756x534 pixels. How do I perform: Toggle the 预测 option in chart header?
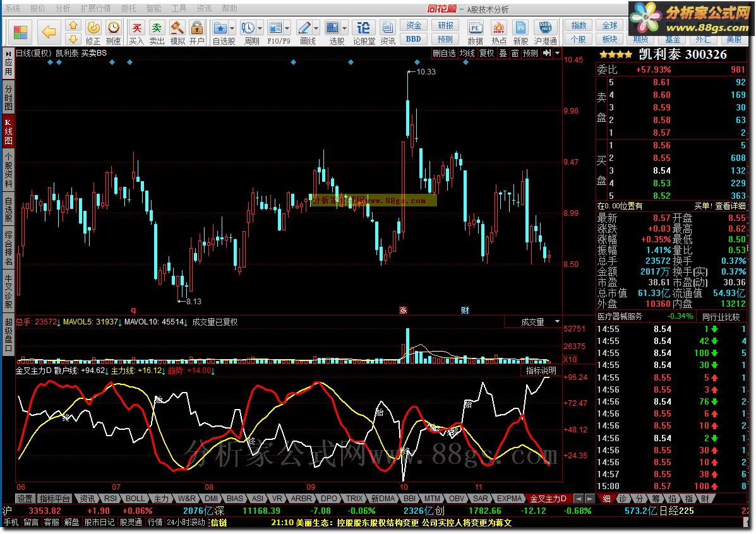click(531, 53)
